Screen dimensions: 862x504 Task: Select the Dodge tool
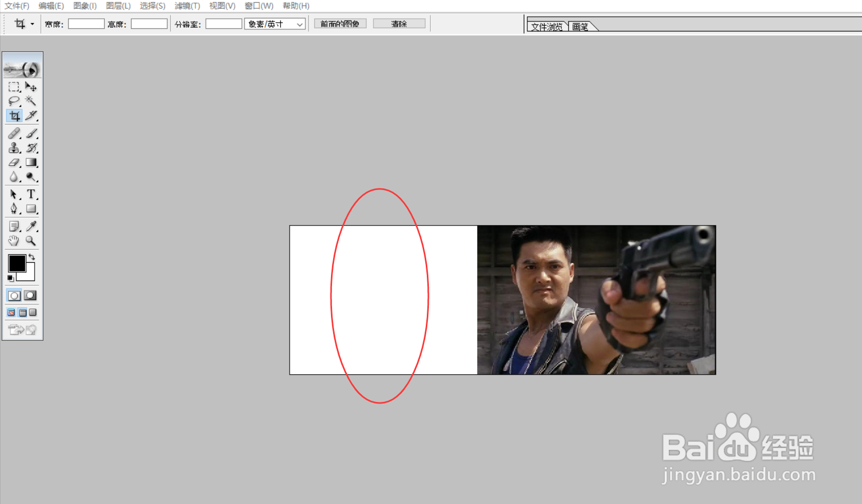[x=31, y=177]
